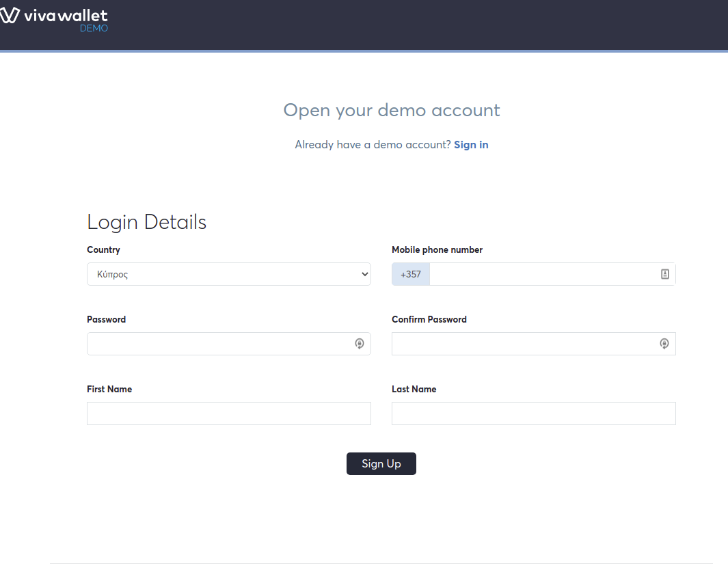The width and height of the screenshot is (728, 570).
Task: Click the Country dropdown chevron arrow
Action: coord(364,274)
